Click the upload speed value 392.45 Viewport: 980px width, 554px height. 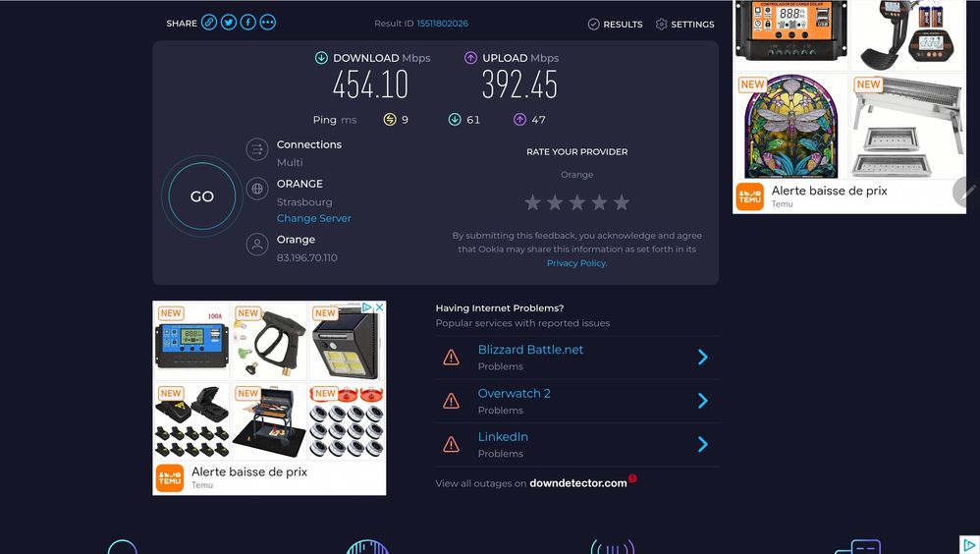[x=519, y=84]
